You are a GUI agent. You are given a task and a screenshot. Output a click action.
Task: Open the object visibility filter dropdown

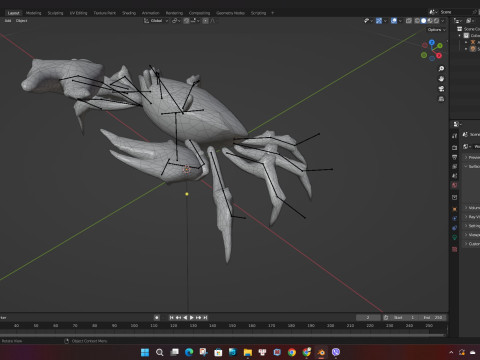coord(368,21)
